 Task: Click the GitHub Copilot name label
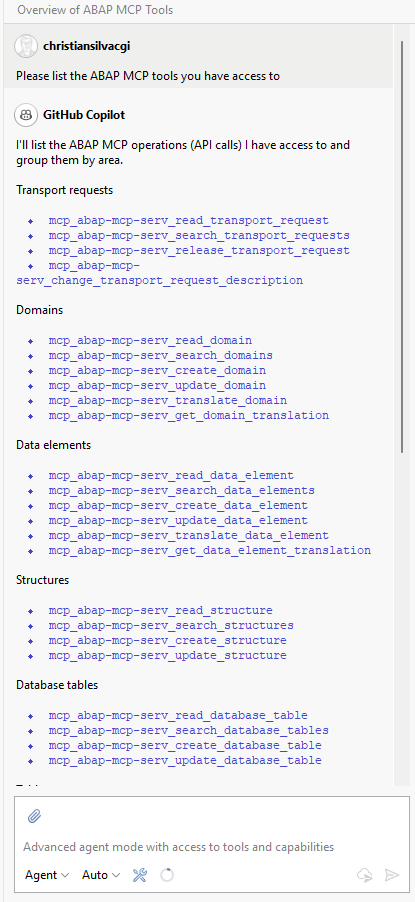point(84,115)
